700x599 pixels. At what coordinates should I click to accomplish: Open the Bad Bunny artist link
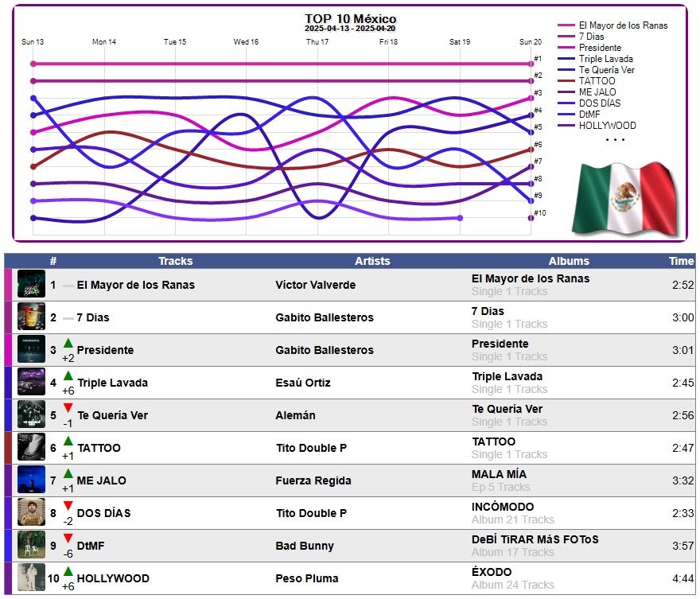[x=305, y=546]
